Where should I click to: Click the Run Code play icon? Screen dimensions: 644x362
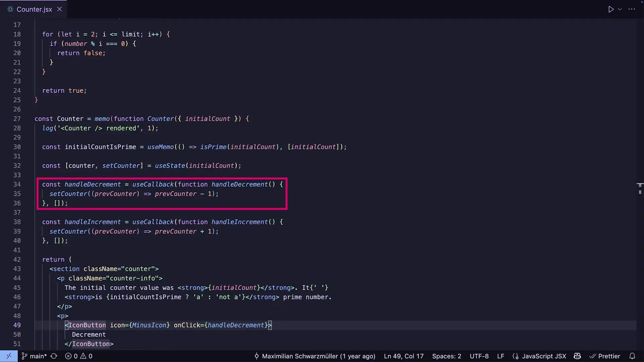611,9
